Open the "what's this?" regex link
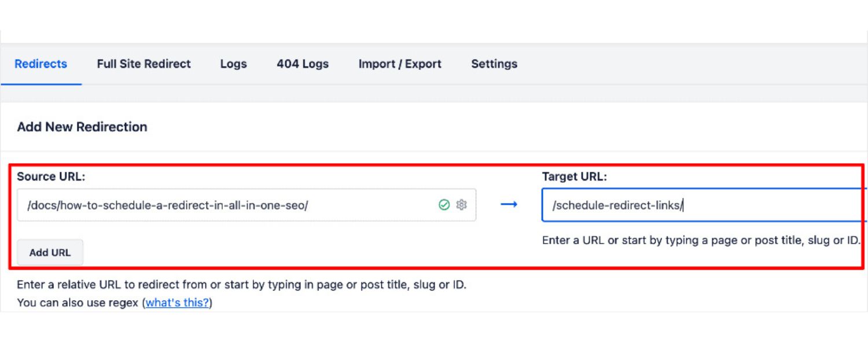Image resolution: width=868 pixels, height=347 pixels. [x=177, y=302]
